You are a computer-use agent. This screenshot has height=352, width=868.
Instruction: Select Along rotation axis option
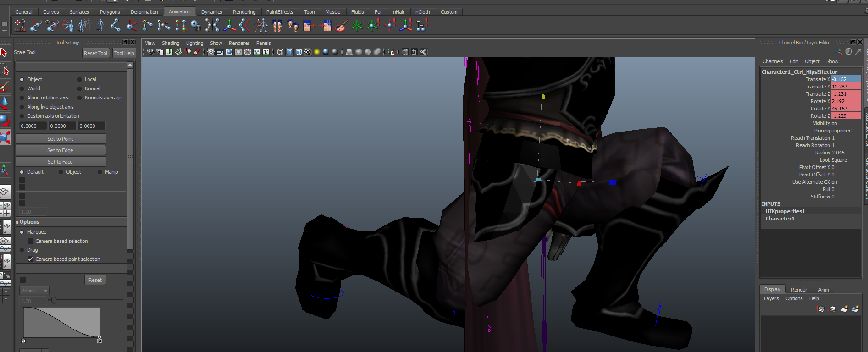coord(22,98)
